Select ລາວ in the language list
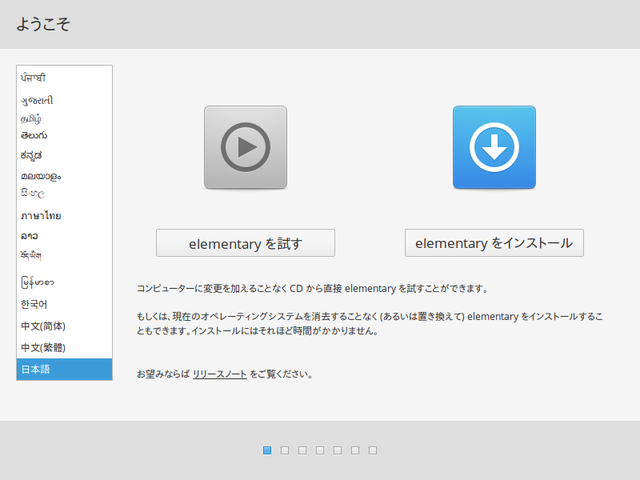Screen dimensions: 640x480 point(64,236)
